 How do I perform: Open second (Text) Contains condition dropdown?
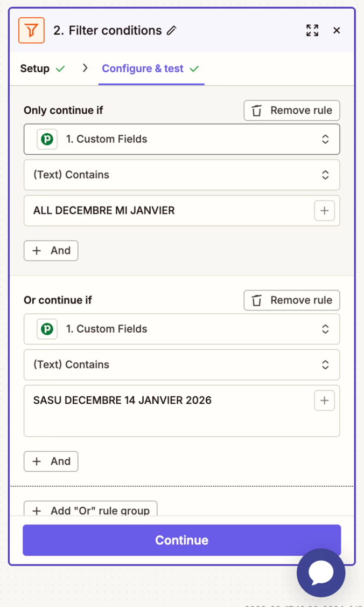pos(181,364)
